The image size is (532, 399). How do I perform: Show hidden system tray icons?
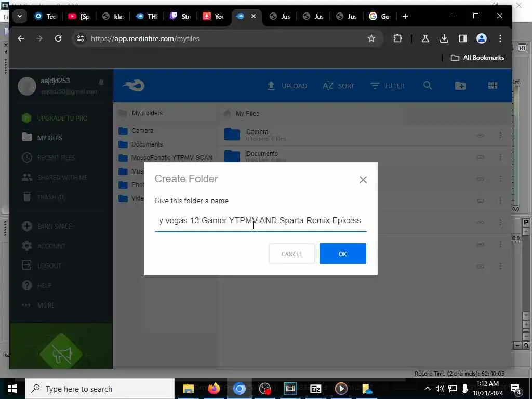[x=428, y=389]
